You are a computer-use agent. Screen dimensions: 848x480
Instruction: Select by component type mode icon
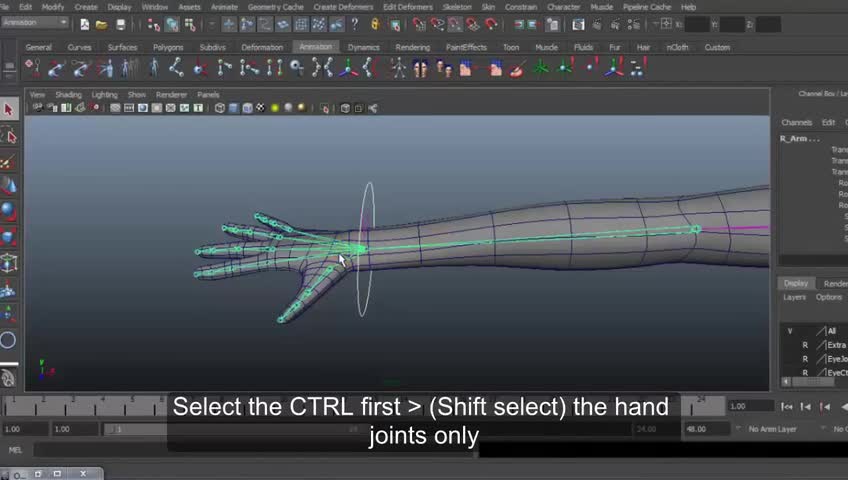[190, 24]
